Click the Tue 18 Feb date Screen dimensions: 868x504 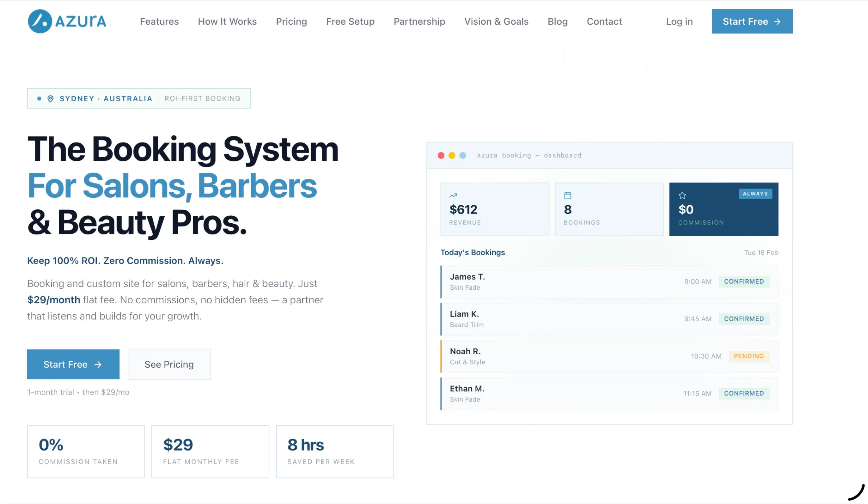tap(761, 252)
